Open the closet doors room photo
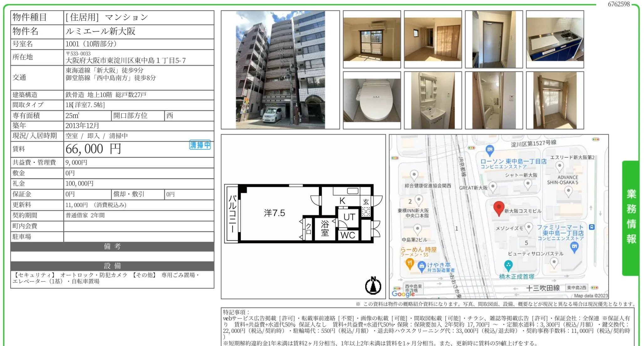Viewport: 644px width, 346px height. point(433,39)
